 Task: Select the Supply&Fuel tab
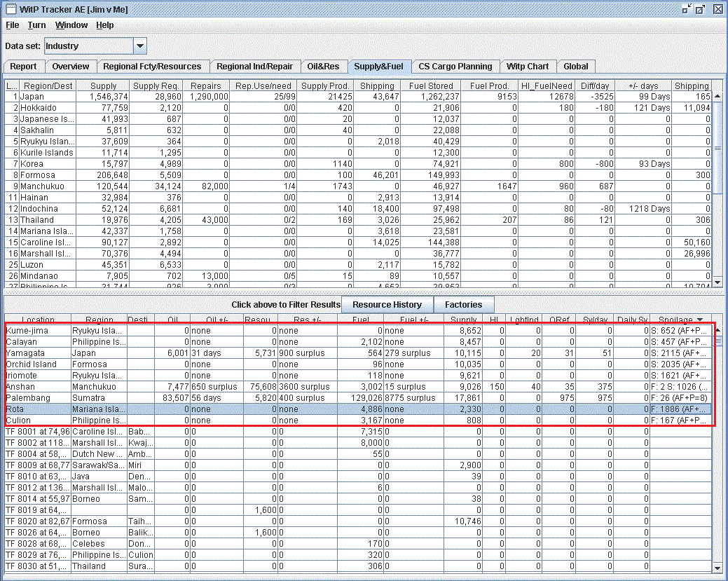379,67
